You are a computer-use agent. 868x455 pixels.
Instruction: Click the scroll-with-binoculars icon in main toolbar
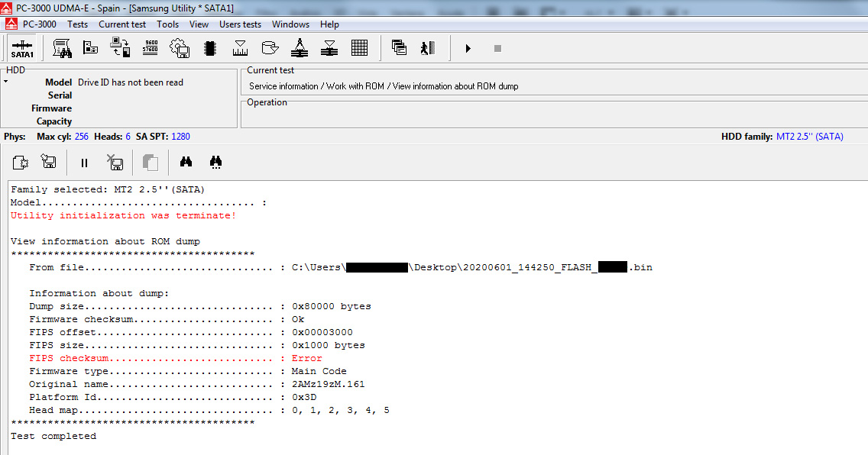coord(61,48)
